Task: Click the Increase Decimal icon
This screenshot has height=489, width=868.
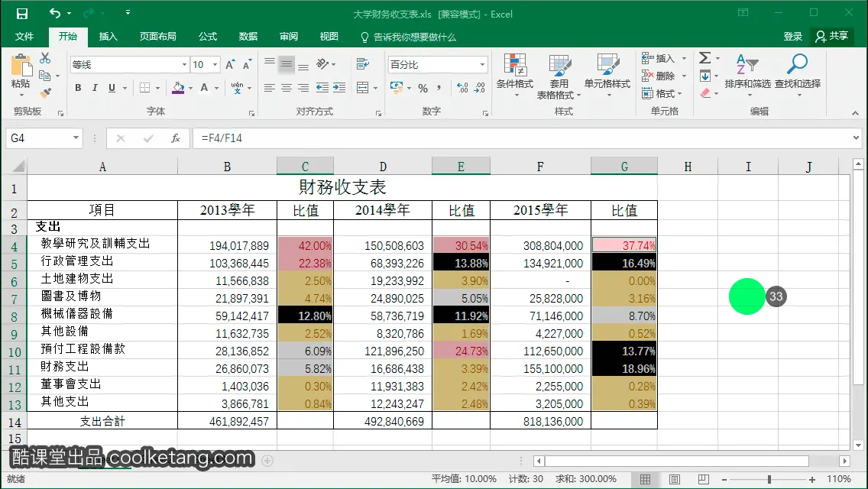Action: point(463,88)
